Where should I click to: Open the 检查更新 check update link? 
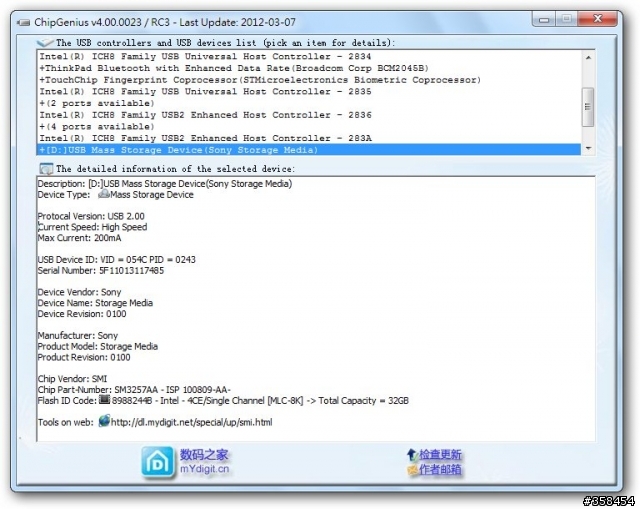(440, 454)
